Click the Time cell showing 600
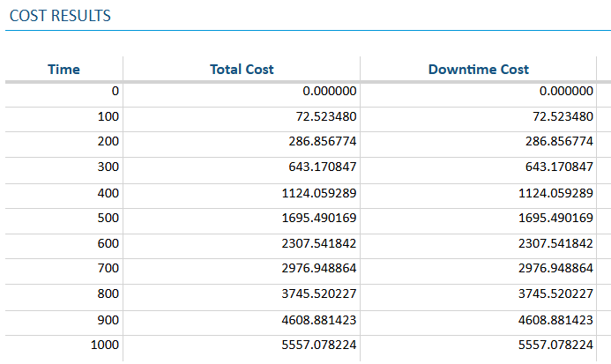The image size is (611, 364). 108,243
